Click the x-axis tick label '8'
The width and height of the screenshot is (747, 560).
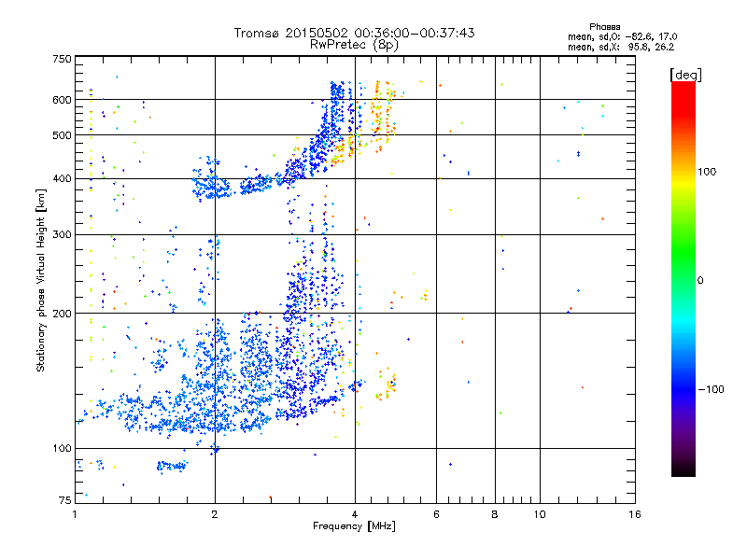click(x=495, y=514)
